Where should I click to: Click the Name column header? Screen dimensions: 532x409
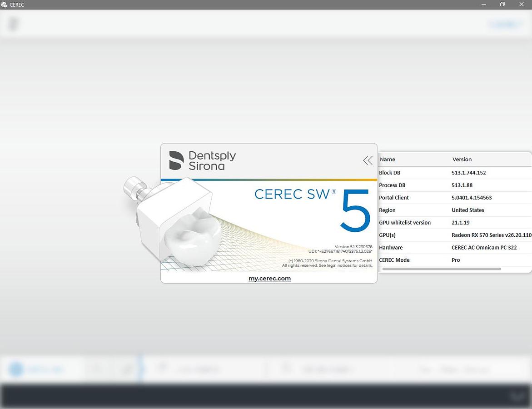pyautogui.click(x=388, y=159)
